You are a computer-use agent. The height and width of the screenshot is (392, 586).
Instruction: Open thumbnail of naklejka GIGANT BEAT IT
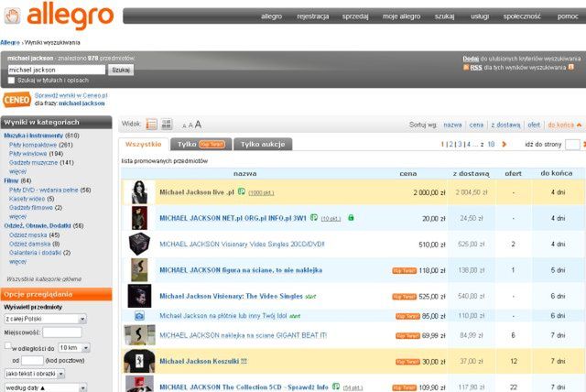tap(139, 335)
